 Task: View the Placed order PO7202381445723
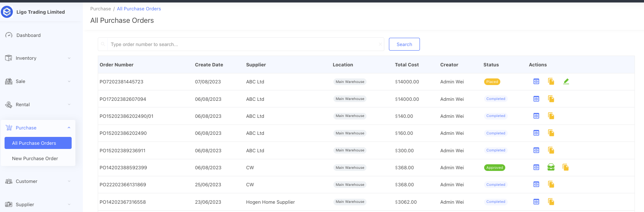536,82
